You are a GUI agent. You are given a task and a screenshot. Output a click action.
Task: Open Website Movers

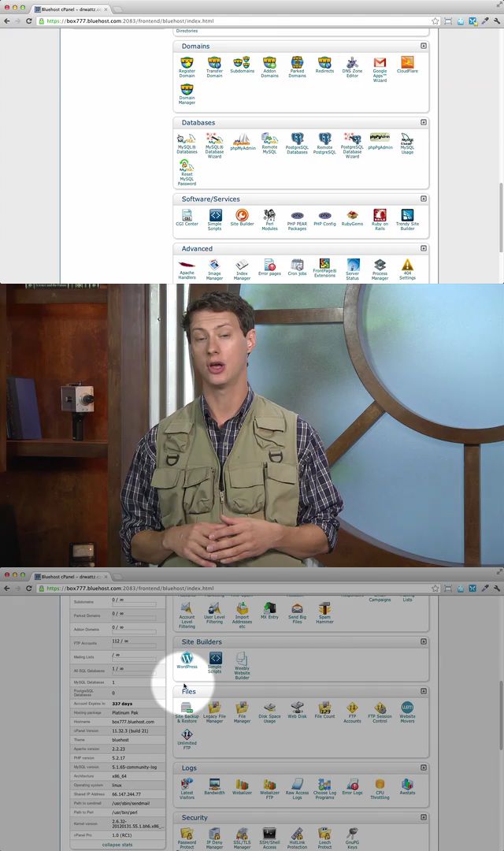407,712
